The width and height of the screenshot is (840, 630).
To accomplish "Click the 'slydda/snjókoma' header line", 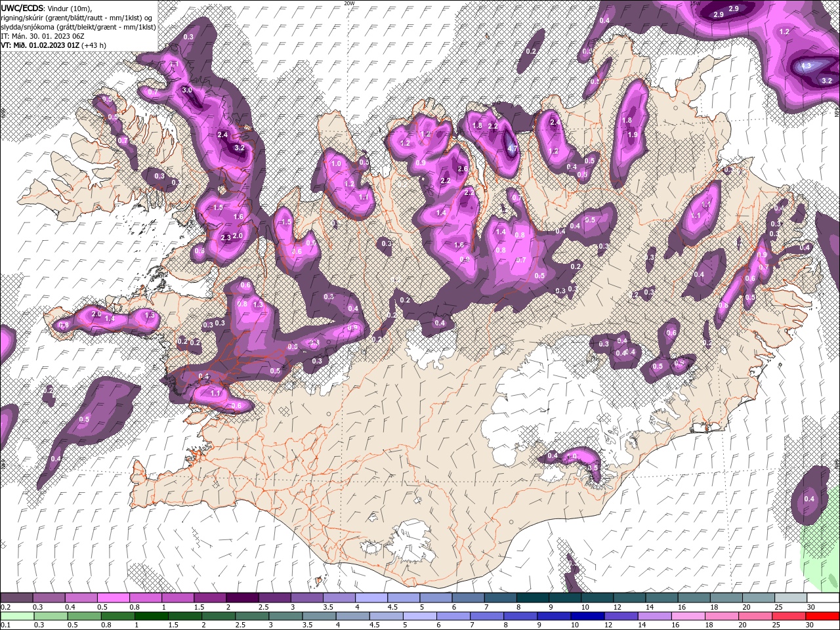I will [x=78, y=27].
